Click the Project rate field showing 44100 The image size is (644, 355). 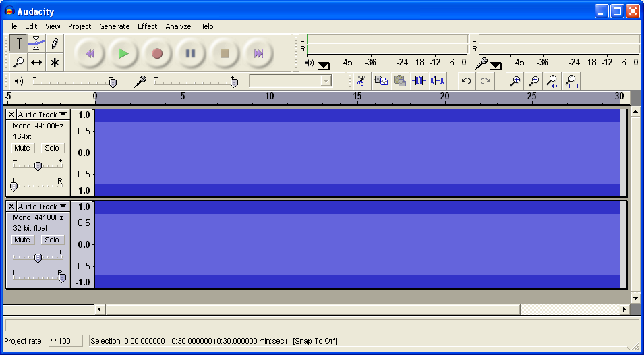(x=65, y=341)
